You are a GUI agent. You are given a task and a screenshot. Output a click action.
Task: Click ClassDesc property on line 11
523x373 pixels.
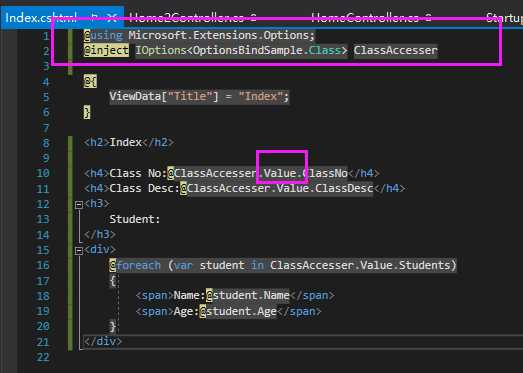(344, 189)
